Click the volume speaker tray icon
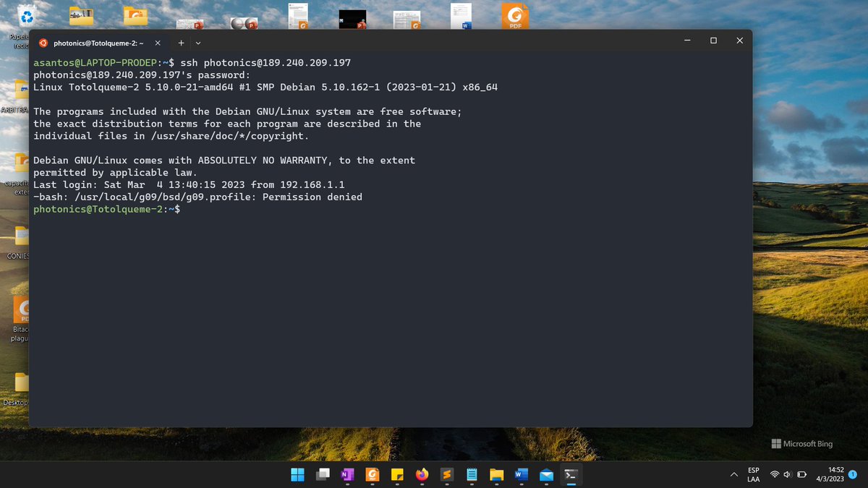The image size is (868, 488). (788, 475)
